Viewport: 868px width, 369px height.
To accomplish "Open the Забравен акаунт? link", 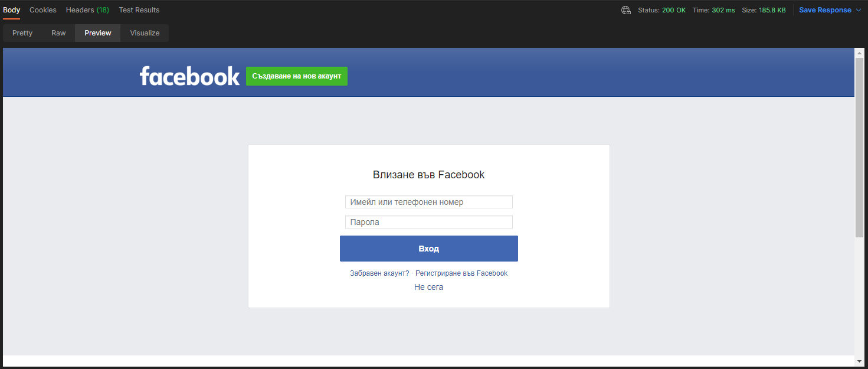I will tap(379, 273).
